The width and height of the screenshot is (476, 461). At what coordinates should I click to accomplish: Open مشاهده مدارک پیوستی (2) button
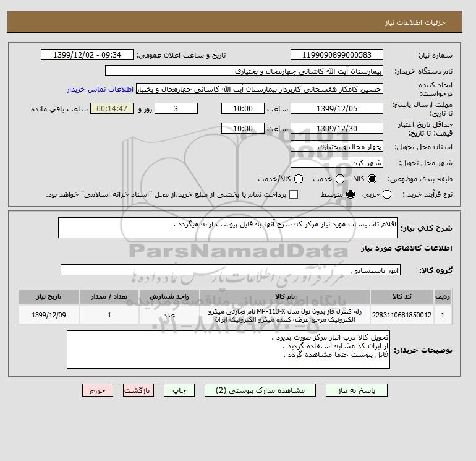(x=260, y=390)
